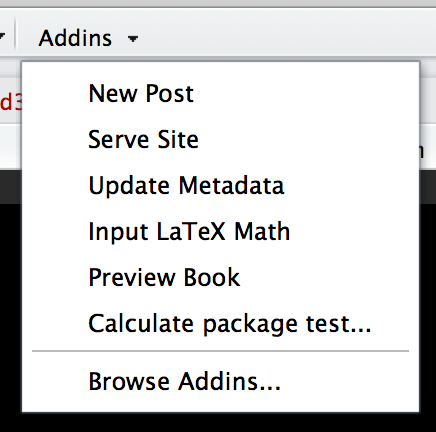Image resolution: width=436 pixels, height=432 pixels.
Task: Click the black area below the Addins menu
Action: tap(220, 423)
